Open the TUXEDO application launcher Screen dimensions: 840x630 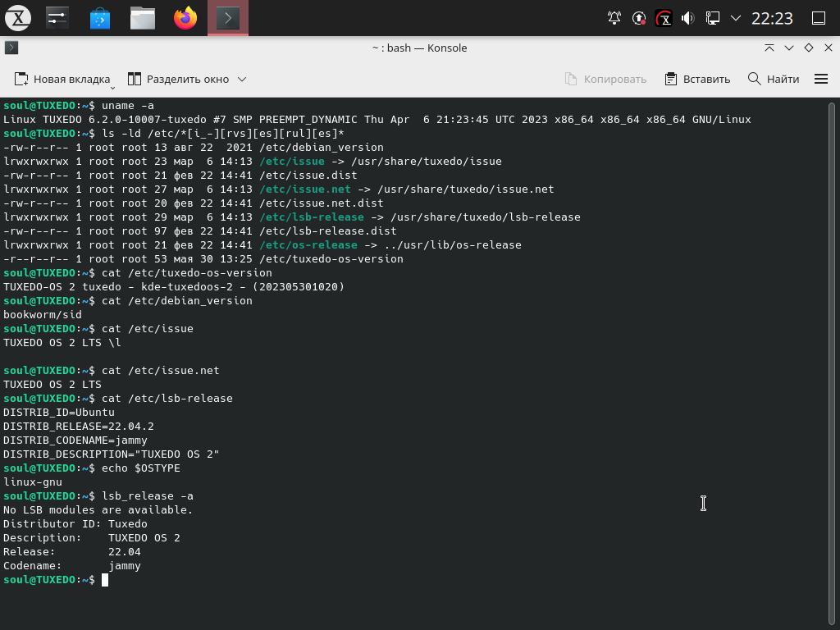[18, 18]
